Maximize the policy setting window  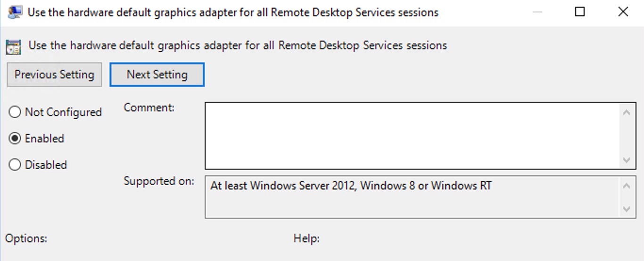(580, 12)
